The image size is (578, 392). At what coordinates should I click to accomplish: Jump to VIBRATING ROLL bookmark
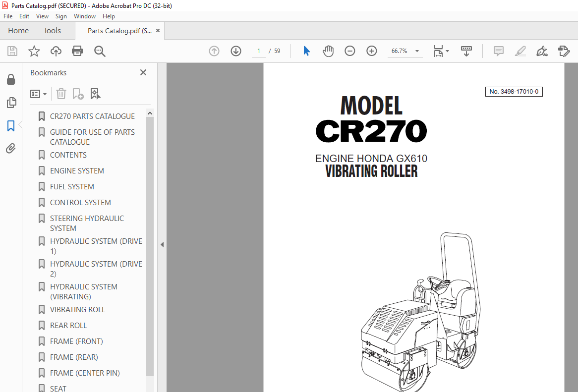77,309
